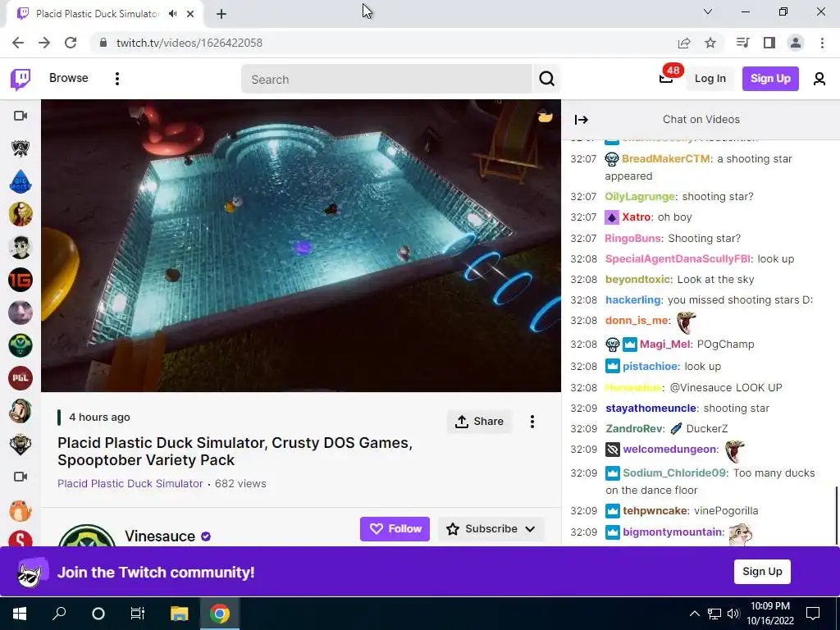Click username BreadMakerCTM in chat
This screenshot has width=840, height=630.
coord(666,158)
